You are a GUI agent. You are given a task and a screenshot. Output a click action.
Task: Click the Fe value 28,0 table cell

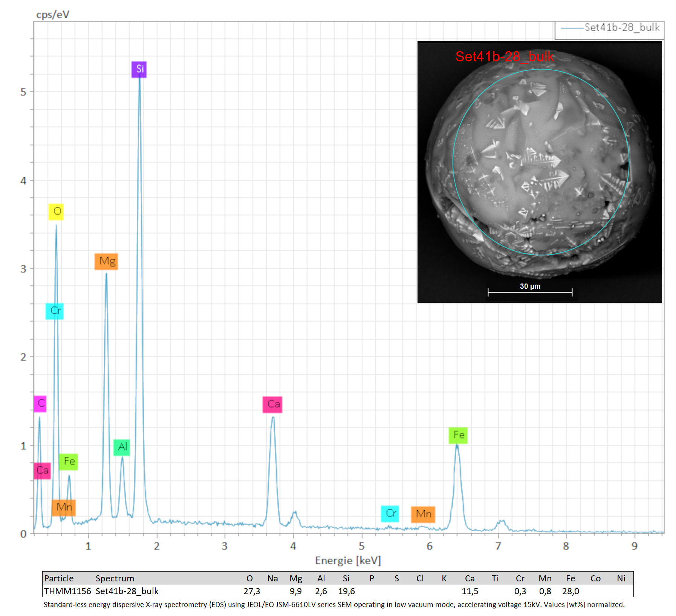(x=570, y=591)
